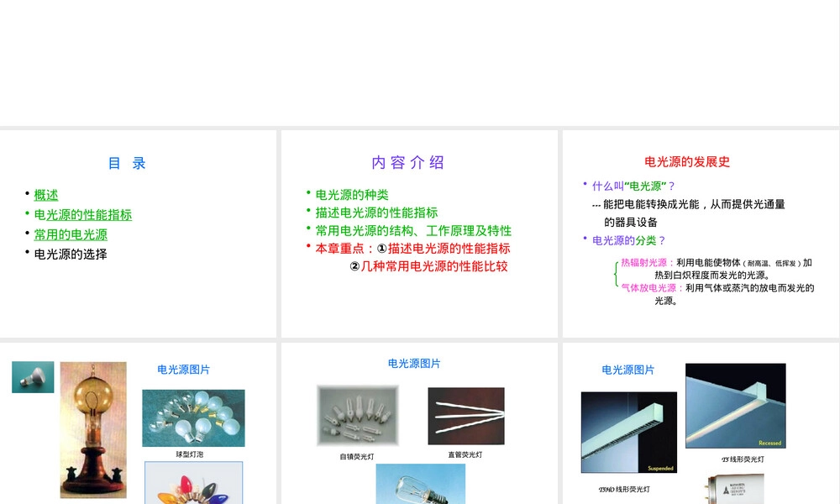Open the Suspended linear lamp photo
The image size is (840, 504).
click(629, 433)
